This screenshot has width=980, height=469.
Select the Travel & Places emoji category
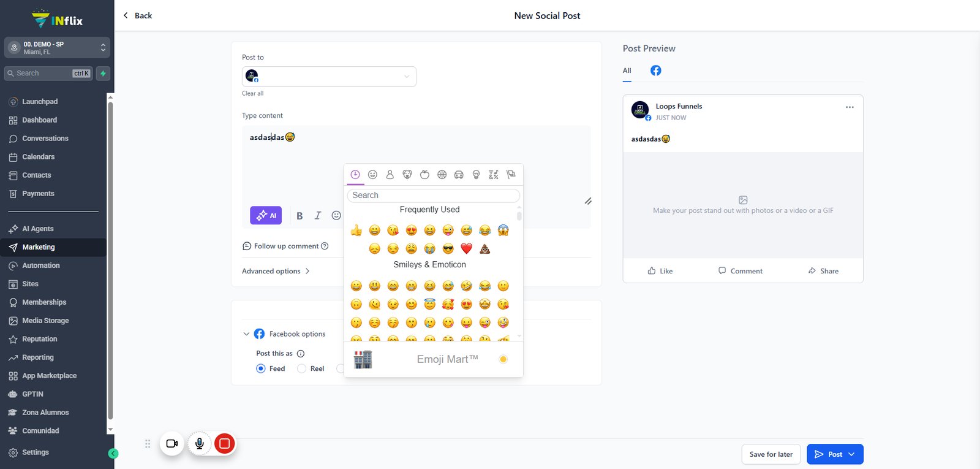[459, 175]
